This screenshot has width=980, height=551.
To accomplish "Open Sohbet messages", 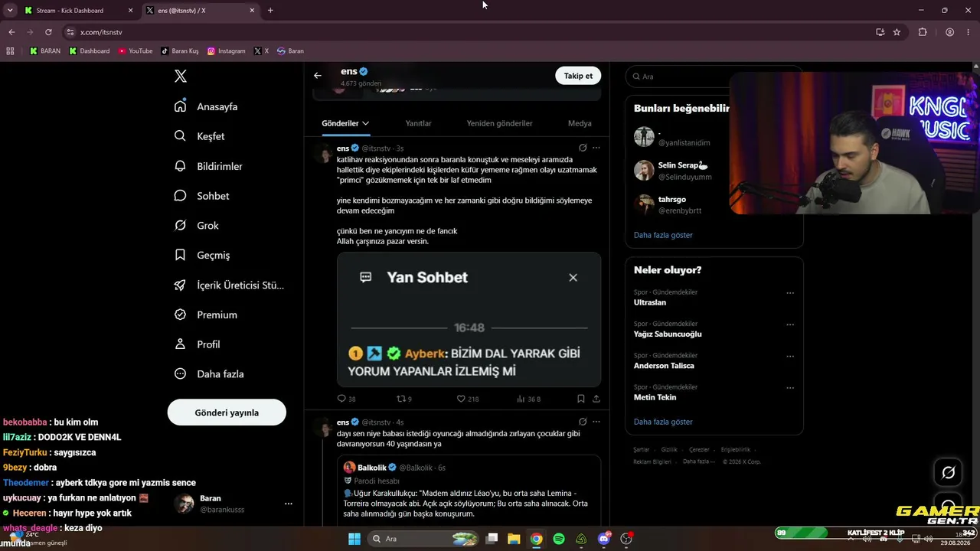I will click(x=201, y=196).
